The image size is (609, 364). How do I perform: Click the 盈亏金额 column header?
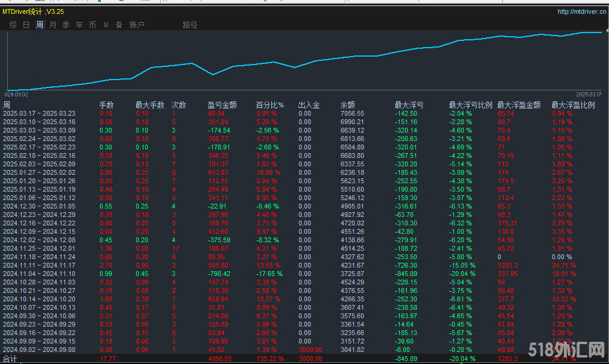(x=222, y=105)
